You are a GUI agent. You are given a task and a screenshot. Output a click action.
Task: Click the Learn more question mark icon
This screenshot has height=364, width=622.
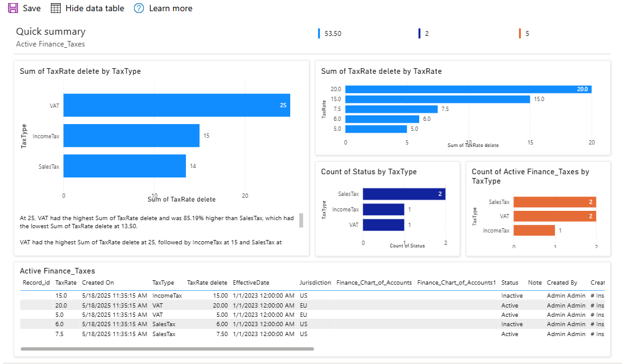138,8
